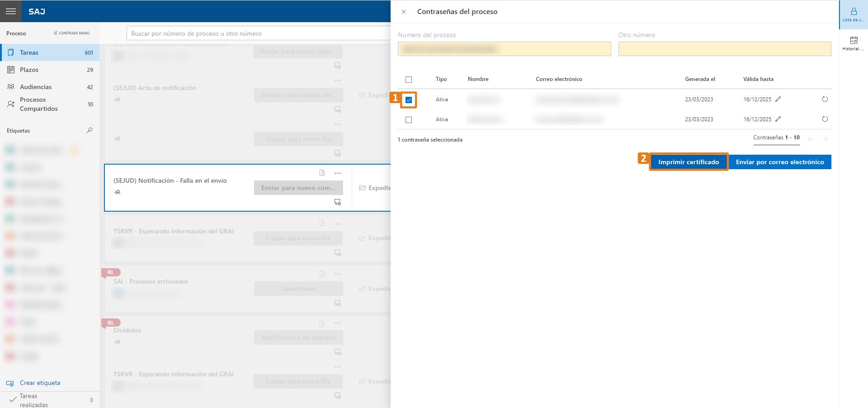Focus the Otro número field
The height and width of the screenshot is (408, 868).
coord(725,49)
